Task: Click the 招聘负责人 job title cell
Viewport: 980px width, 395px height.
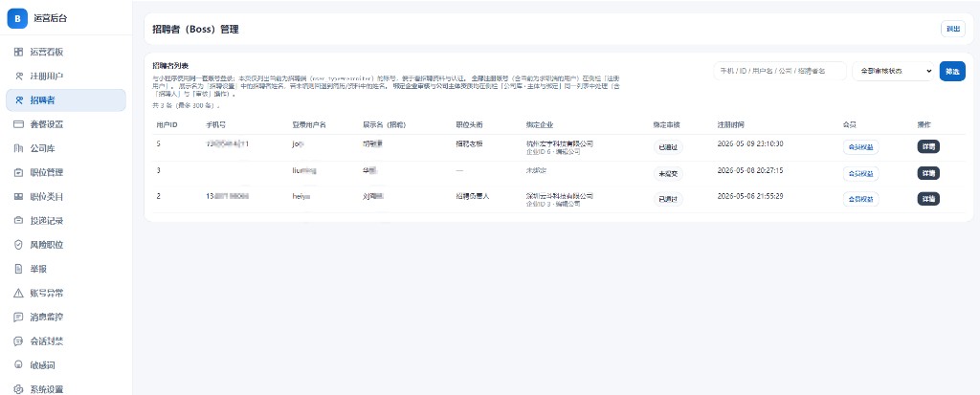Action: pyautogui.click(x=472, y=196)
